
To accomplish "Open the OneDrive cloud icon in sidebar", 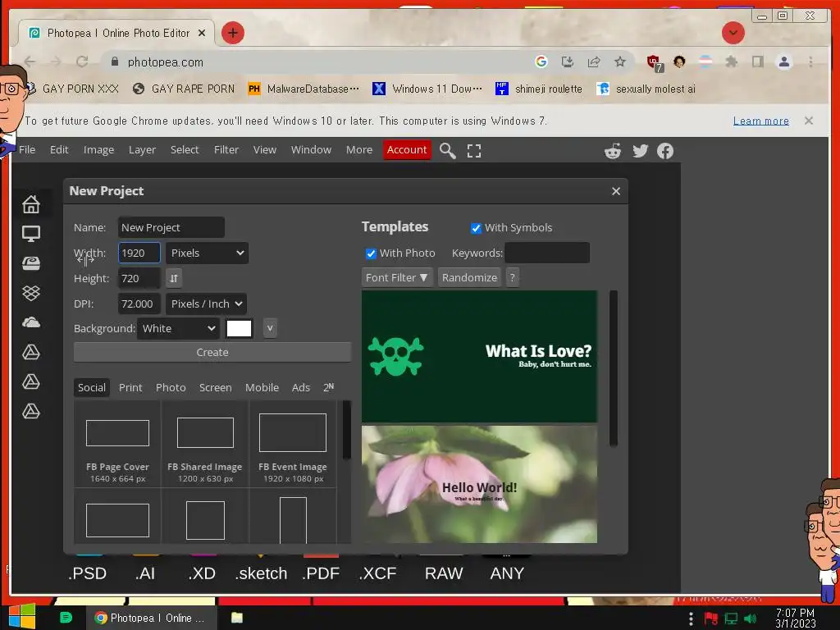I will (31, 322).
